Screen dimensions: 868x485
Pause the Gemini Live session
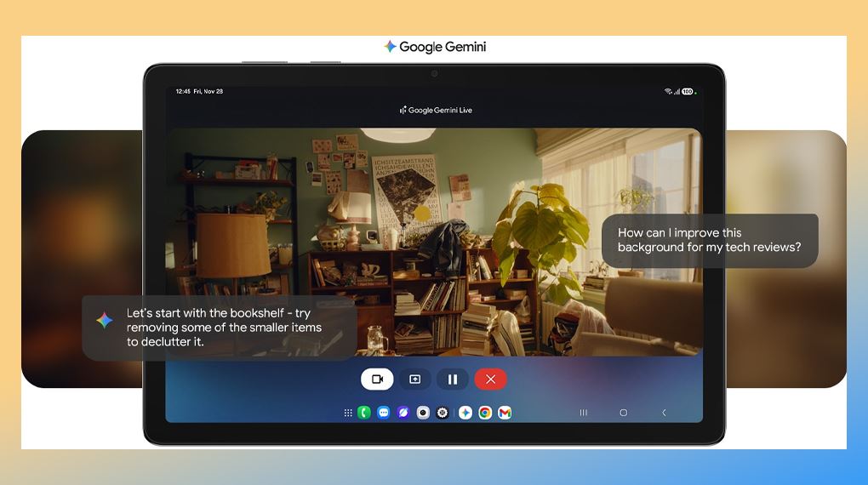453,379
